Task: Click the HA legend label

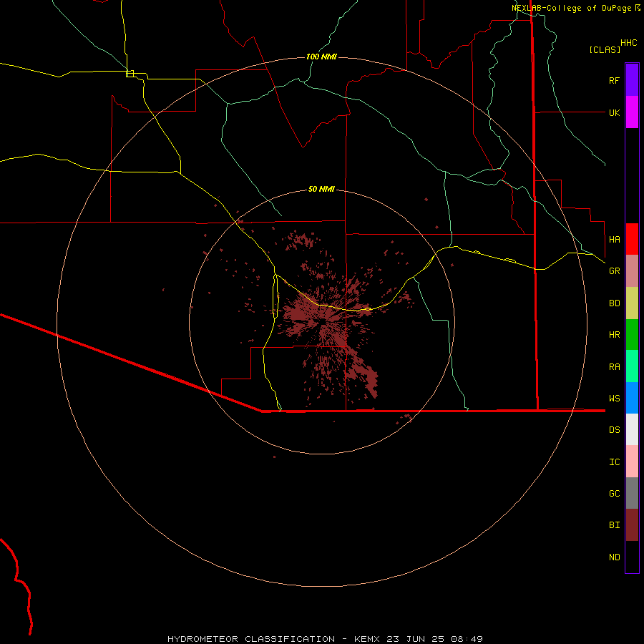Action: [x=614, y=239]
